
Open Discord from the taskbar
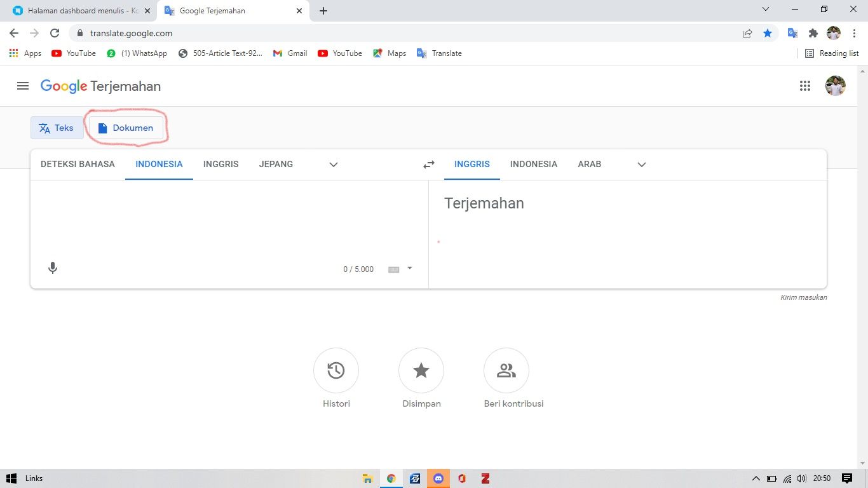tap(438, 478)
